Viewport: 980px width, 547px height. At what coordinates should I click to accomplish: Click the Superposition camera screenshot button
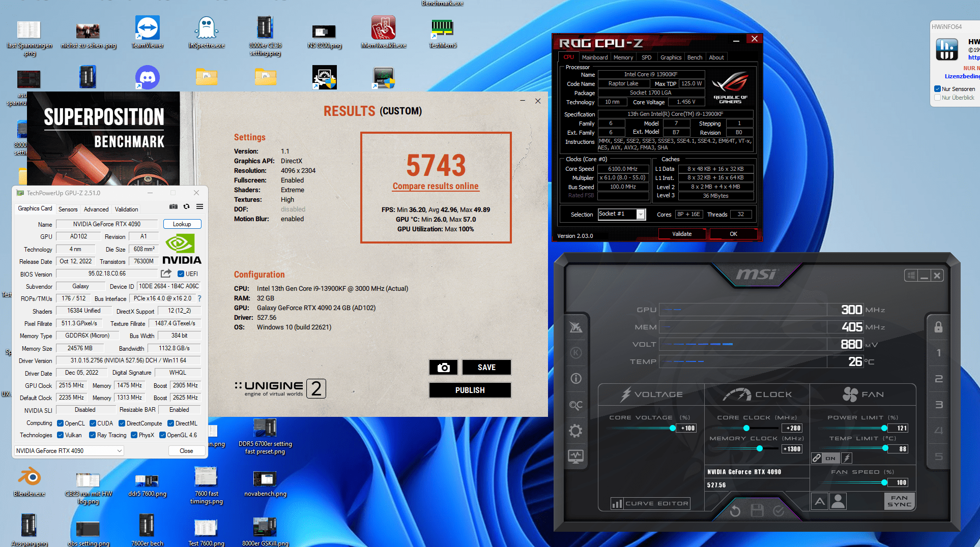tap(443, 368)
